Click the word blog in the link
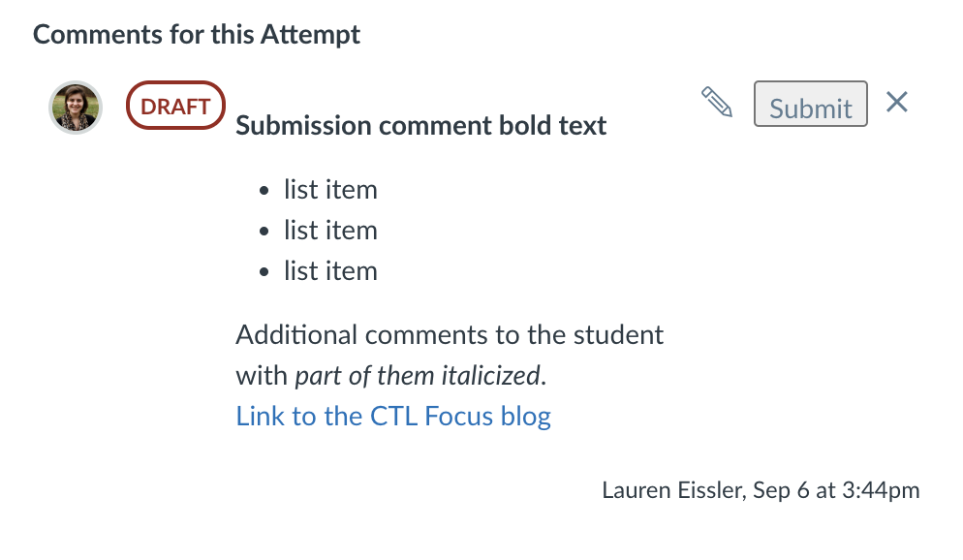963x560 pixels. 526,417
